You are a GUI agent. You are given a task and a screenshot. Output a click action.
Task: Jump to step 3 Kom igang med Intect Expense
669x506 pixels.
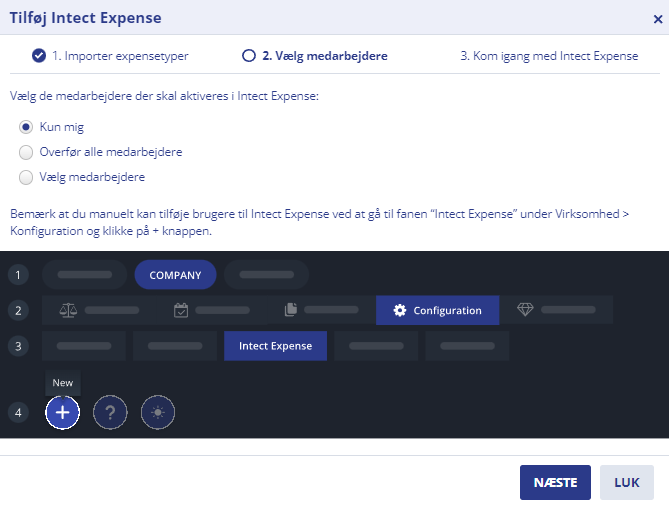(549, 56)
